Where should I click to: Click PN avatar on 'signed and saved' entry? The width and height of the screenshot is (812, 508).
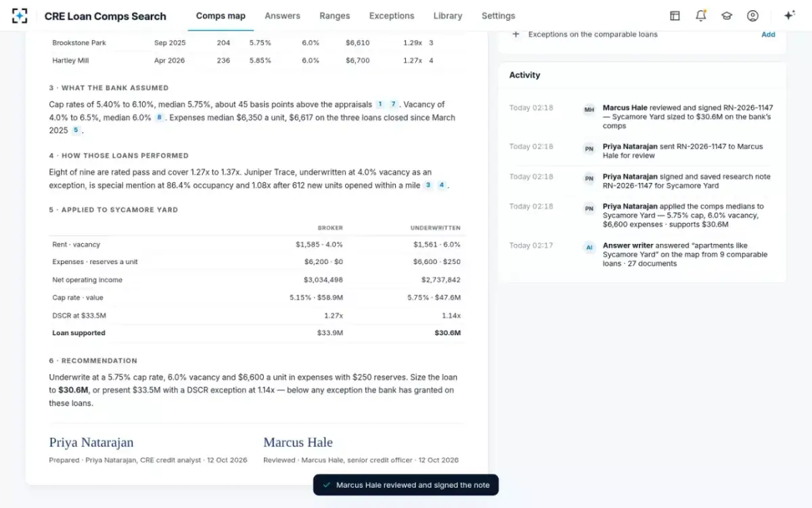click(589, 178)
